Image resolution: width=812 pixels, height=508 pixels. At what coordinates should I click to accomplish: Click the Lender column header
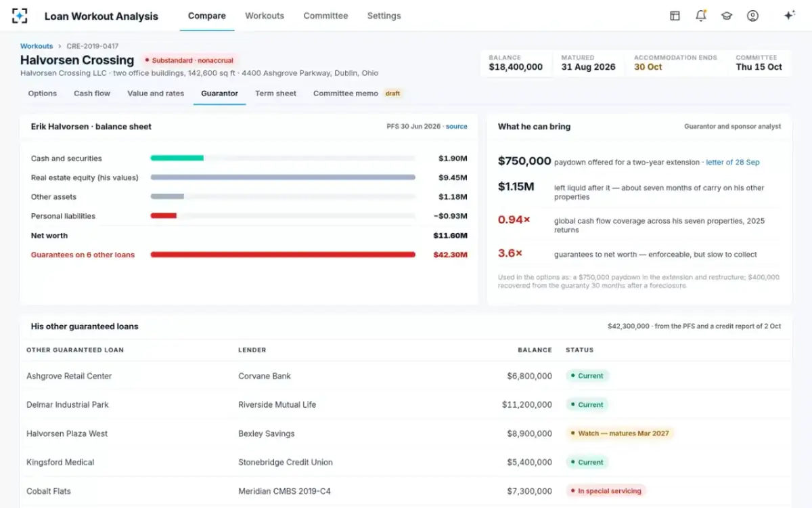(x=252, y=350)
